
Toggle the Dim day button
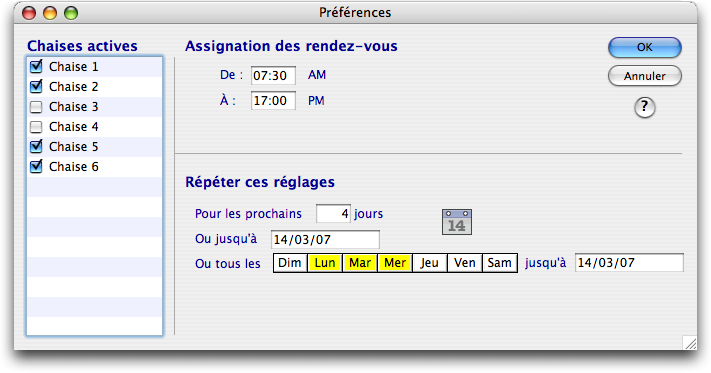(290, 263)
